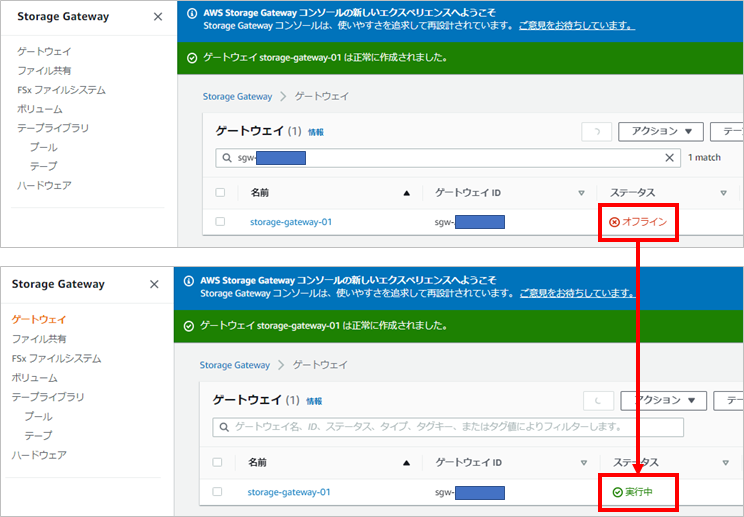Sort by 名前 arrow in upper table

click(407, 193)
